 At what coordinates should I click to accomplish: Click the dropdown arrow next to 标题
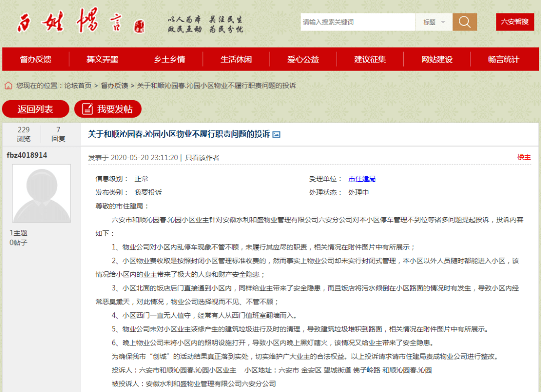443,23
